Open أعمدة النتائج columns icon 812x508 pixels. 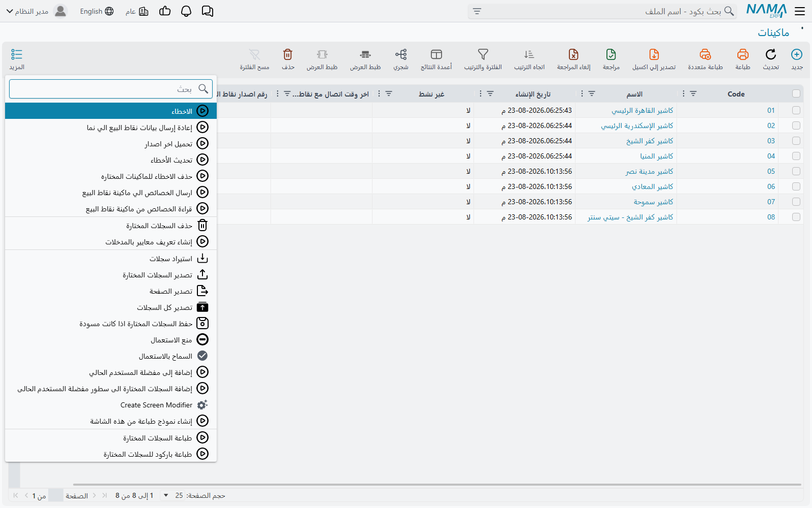(436, 54)
